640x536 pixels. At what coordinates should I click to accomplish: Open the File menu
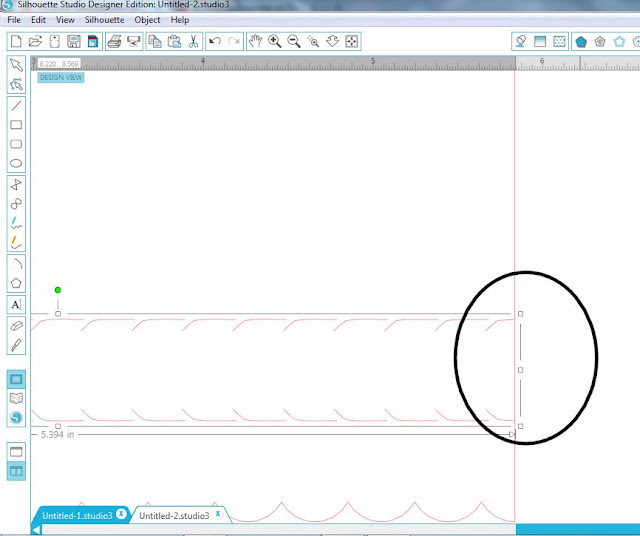[14, 20]
